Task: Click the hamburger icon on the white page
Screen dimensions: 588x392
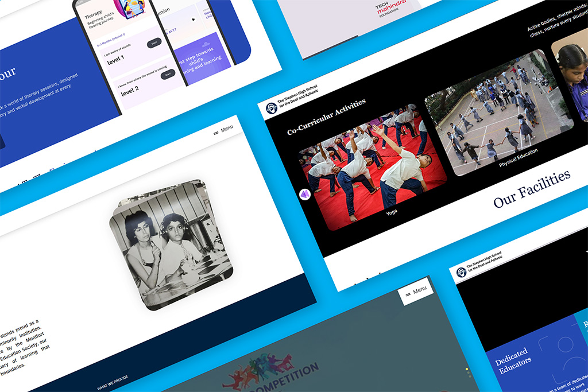Action: coord(216,133)
